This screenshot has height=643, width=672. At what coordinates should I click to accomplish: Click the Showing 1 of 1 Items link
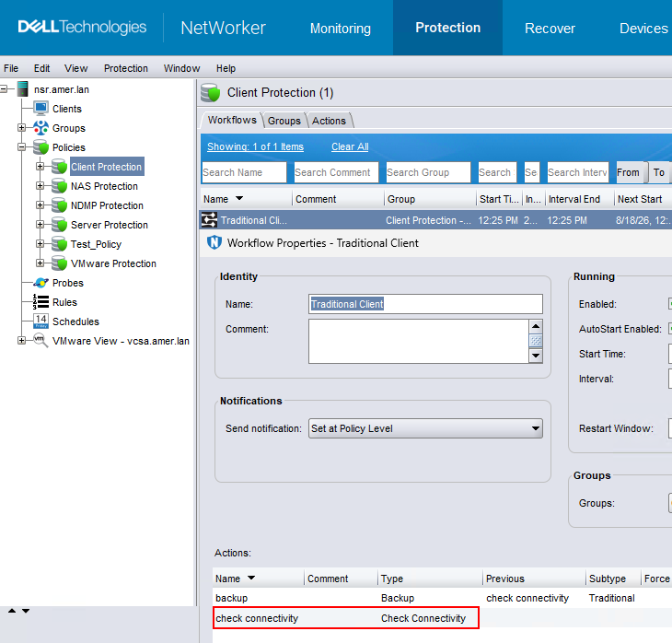click(x=255, y=146)
